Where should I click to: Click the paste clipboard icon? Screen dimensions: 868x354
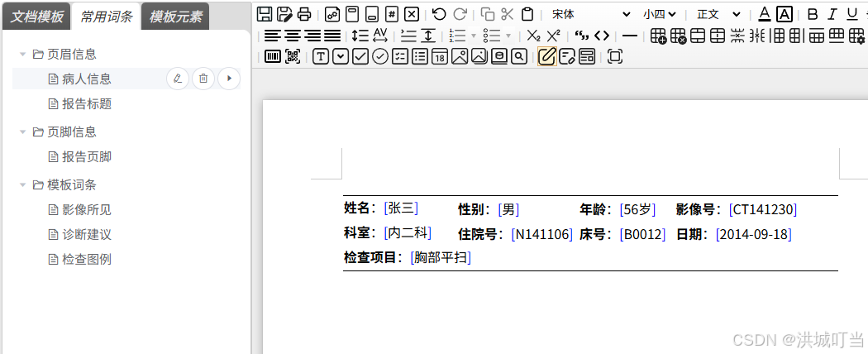[527, 14]
